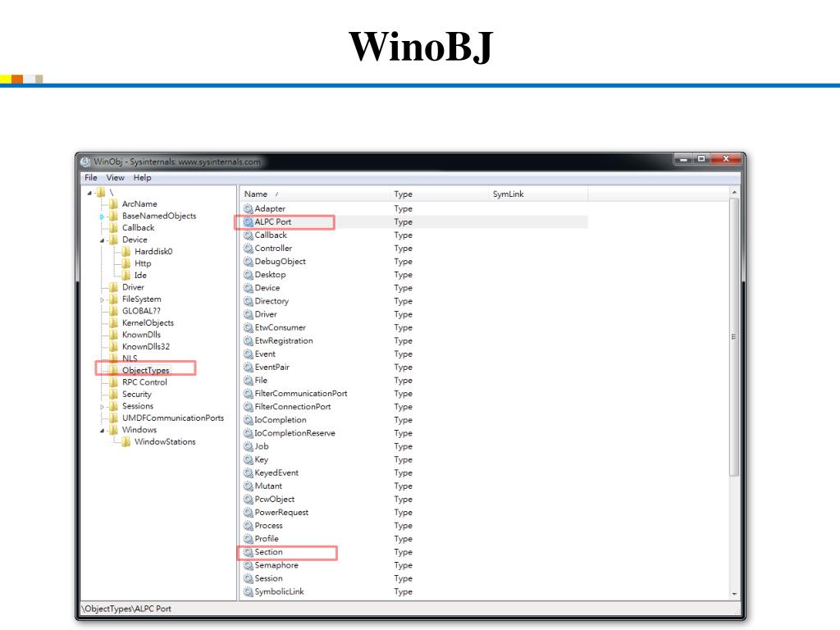The image size is (840, 630).
Task: Click the Event type icon
Action: [248, 354]
